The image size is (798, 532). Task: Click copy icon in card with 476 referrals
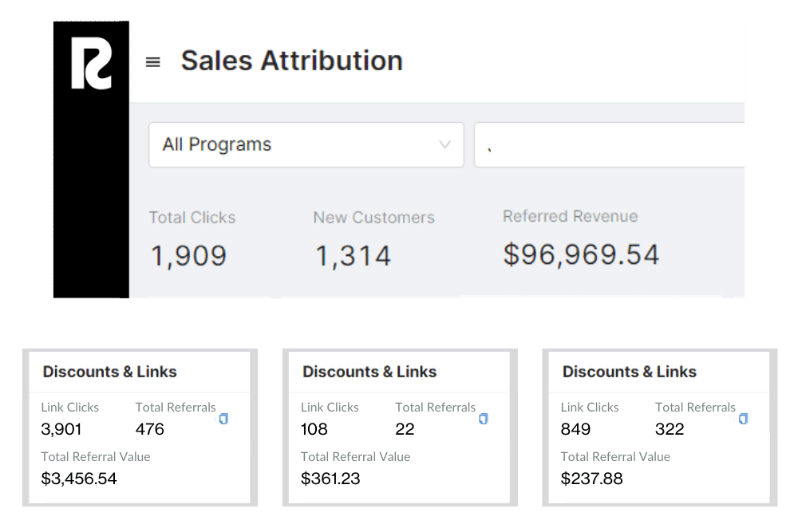(223, 419)
